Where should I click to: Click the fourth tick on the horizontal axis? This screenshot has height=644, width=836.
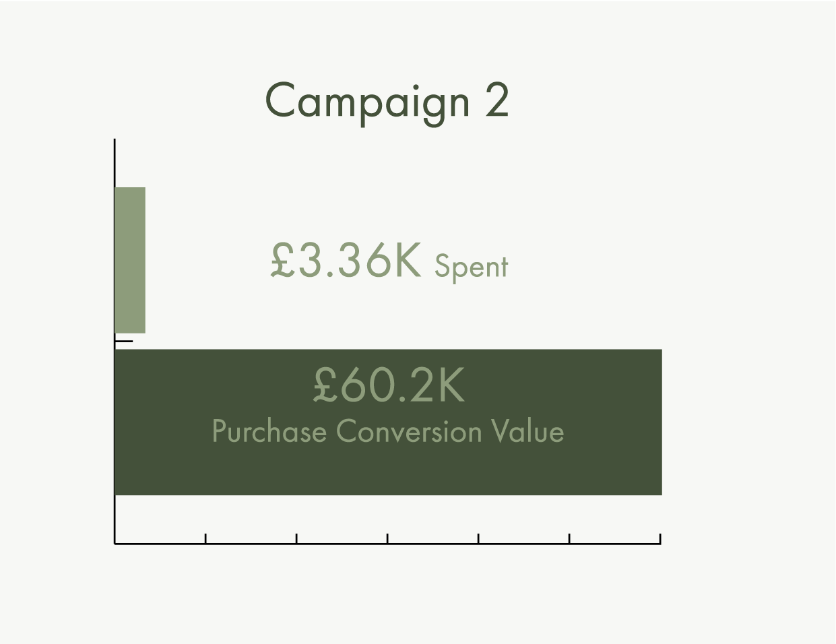[x=387, y=538]
